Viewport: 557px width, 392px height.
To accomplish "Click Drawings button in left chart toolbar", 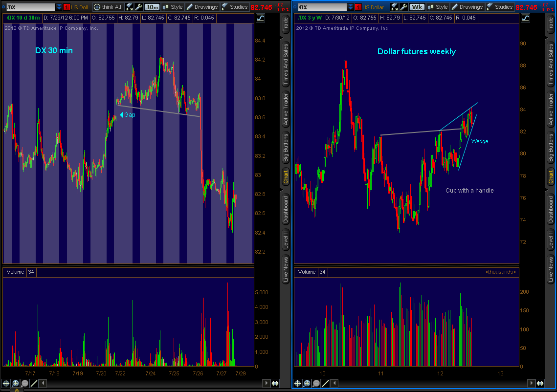I will point(202,7).
